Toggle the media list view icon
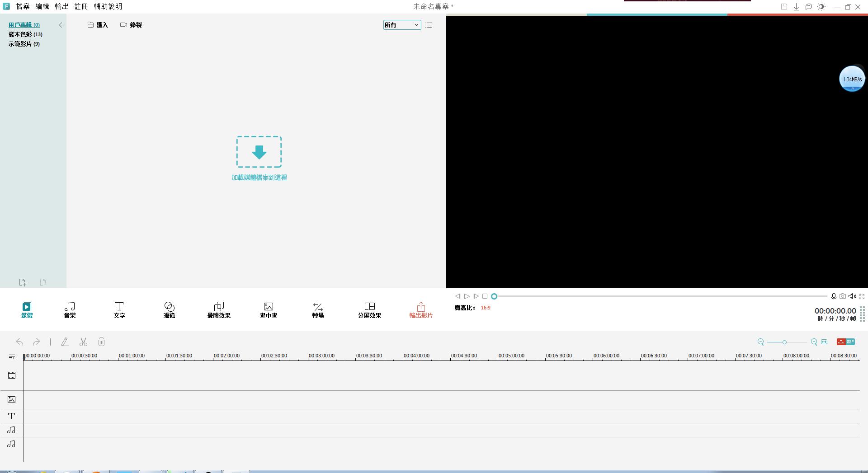Viewport: 868px width, 473px height. click(429, 25)
